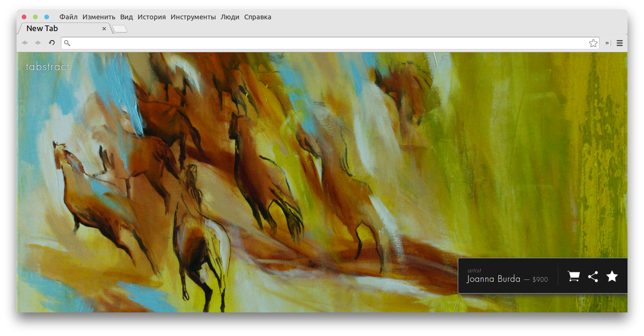Image resolution: width=644 pixels, height=336 pixels.
Task: Select the New Tab tab
Action: (57, 29)
